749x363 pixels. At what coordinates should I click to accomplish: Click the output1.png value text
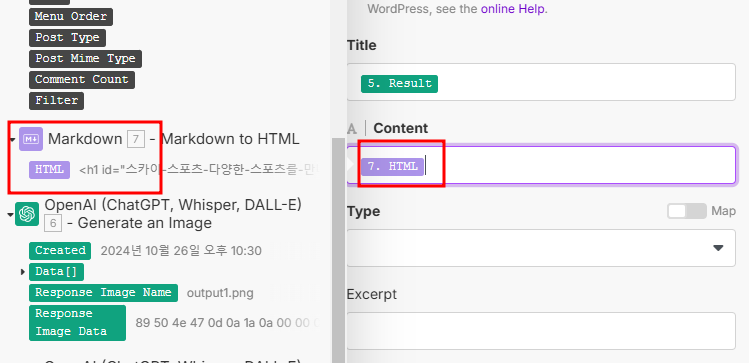click(220, 293)
